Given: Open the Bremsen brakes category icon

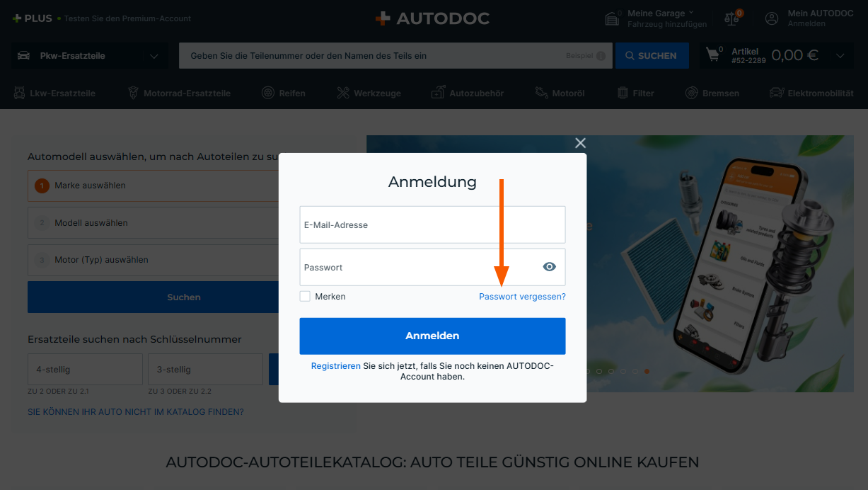Looking at the screenshot, I should [x=692, y=93].
